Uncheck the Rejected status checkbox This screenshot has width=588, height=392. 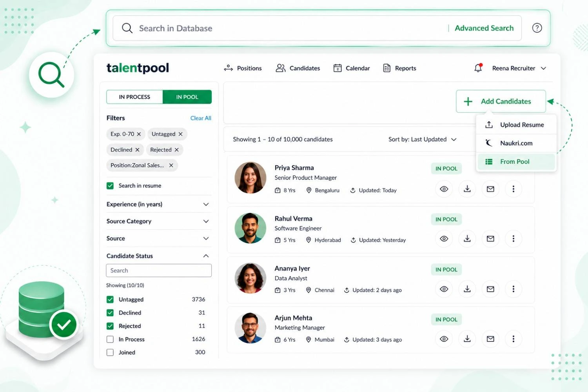click(110, 326)
